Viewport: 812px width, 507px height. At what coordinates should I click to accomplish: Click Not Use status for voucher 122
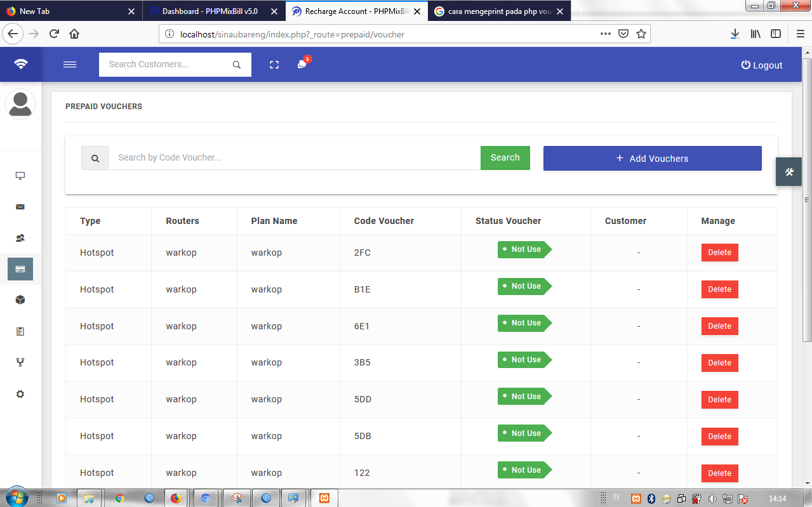tap(524, 470)
